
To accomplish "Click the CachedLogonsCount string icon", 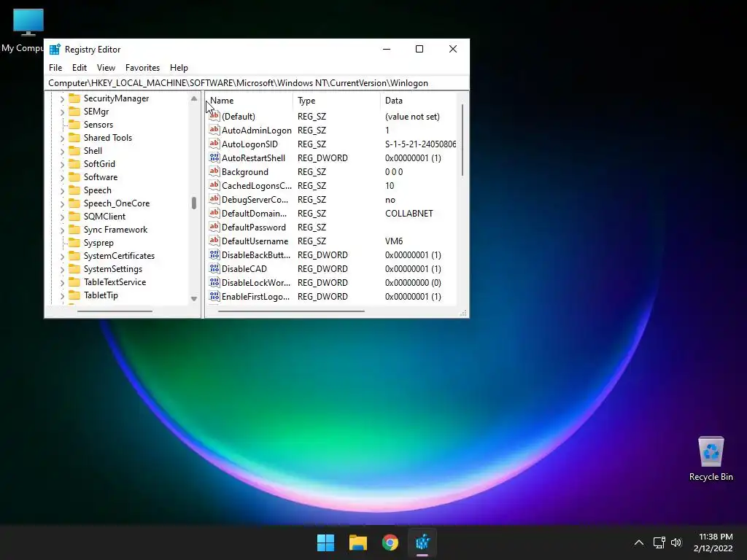I will click(x=214, y=184).
